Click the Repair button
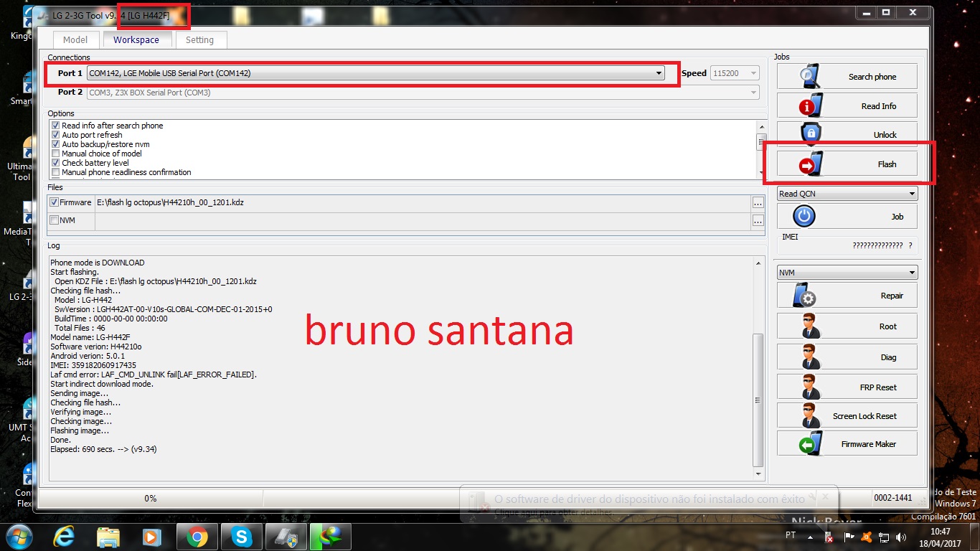980x551 pixels. [x=847, y=296]
